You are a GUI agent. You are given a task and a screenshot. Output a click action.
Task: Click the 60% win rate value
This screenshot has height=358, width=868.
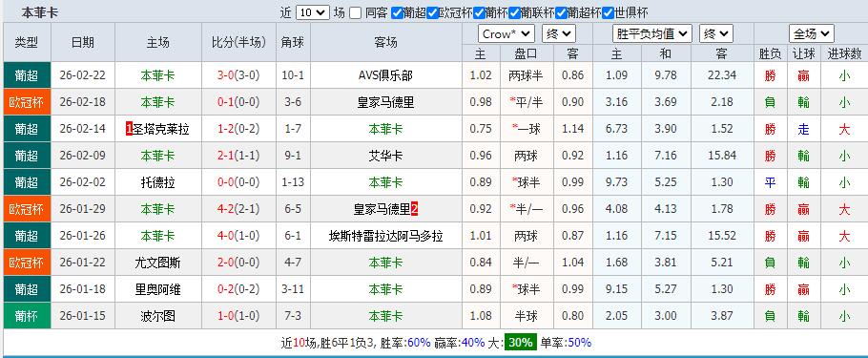tap(419, 343)
